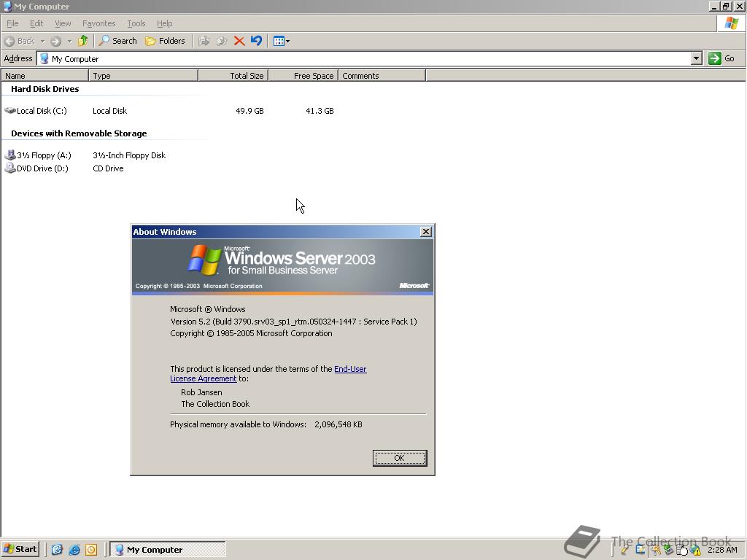
Task: Click the Copy To toolbar icon
Action: coord(222,41)
